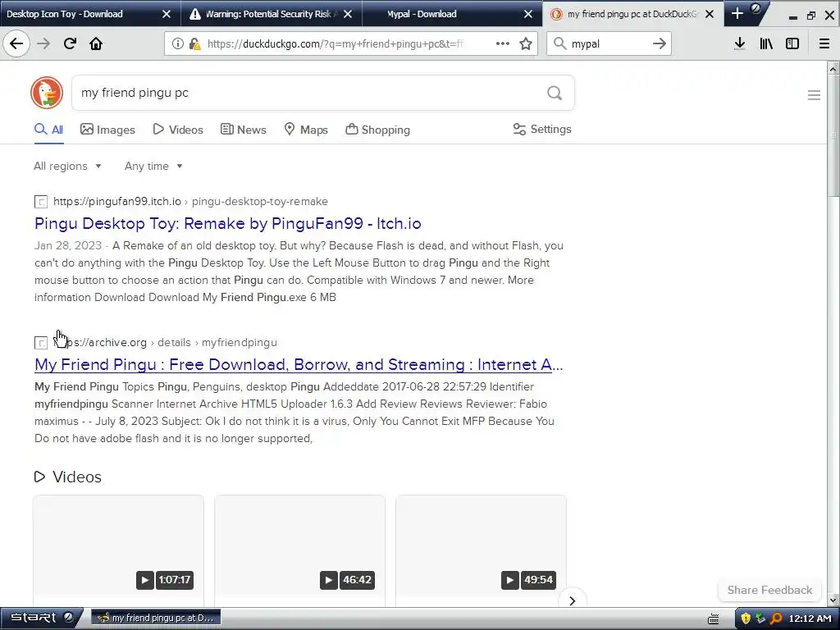Play the 49:54 video thumbnail
This screenshot has width=840, height=630.
point(481,549)
